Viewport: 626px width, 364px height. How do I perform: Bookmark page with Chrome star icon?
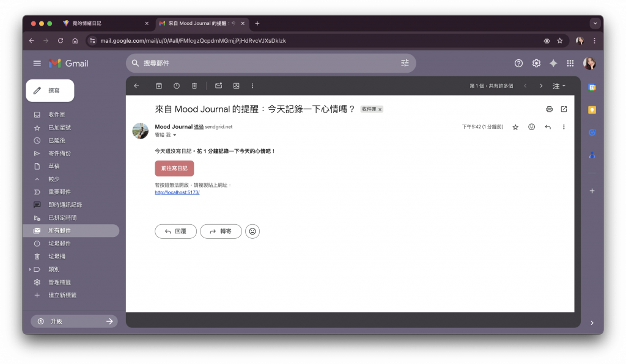560,41
